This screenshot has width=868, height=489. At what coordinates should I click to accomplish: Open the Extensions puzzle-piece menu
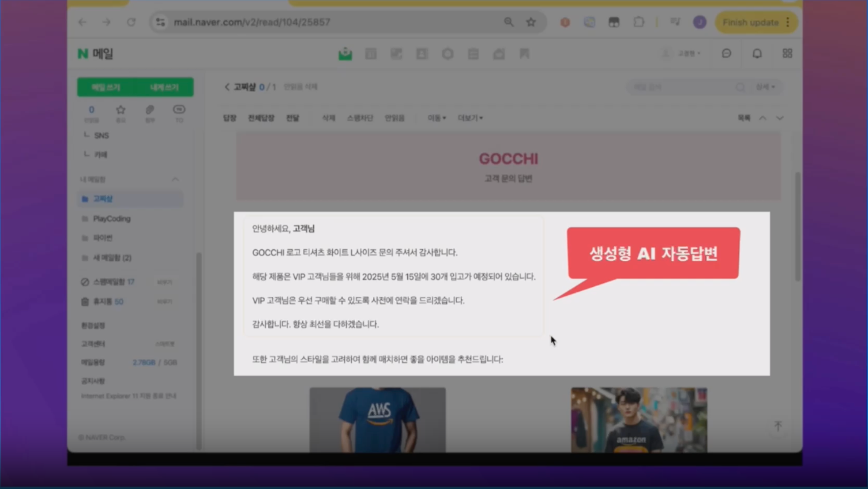click(x=639, y=22)
